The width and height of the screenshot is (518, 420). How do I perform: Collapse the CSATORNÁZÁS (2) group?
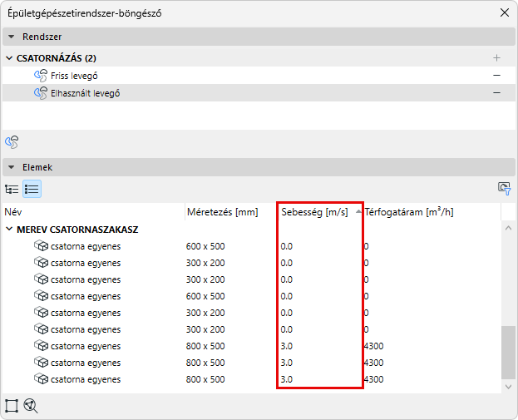[x=10, y=58]
